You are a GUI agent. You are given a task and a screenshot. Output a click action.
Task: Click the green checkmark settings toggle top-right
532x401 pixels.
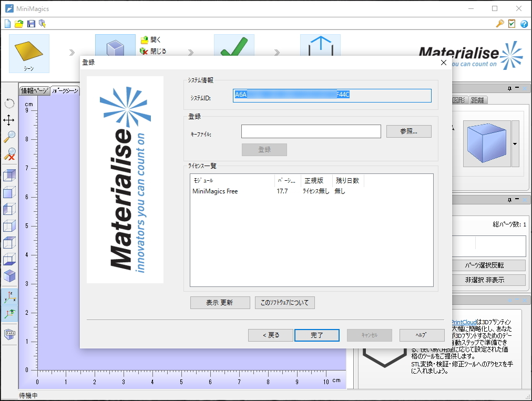pos(511,24)
